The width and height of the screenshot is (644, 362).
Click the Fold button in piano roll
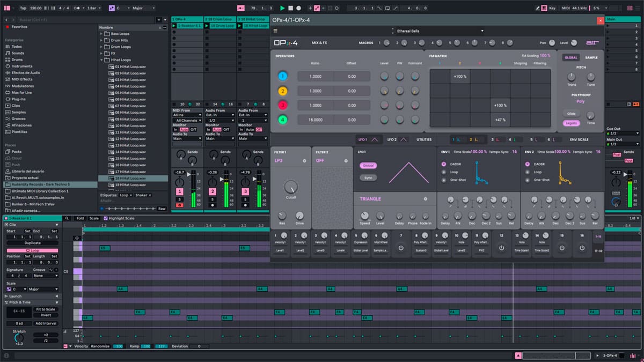80,218
